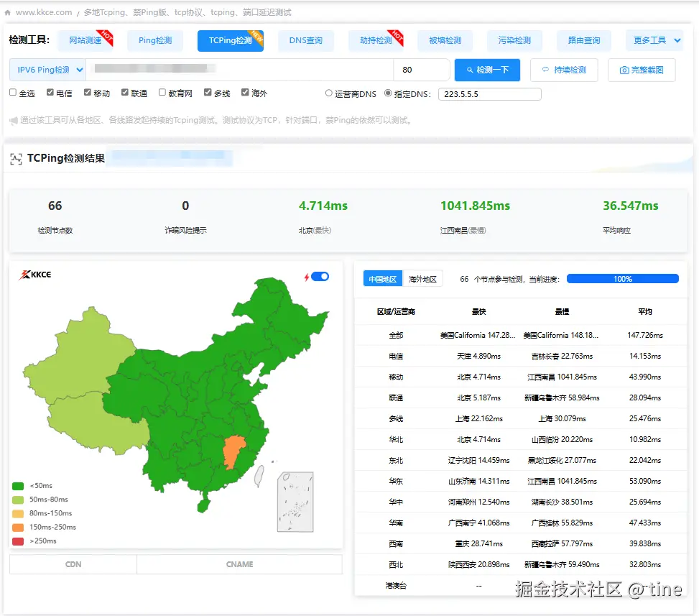The height and width of the screenshot is (616, 699).
Task: Click the KKCE logo on the map
Action: (x=35, y=275)
